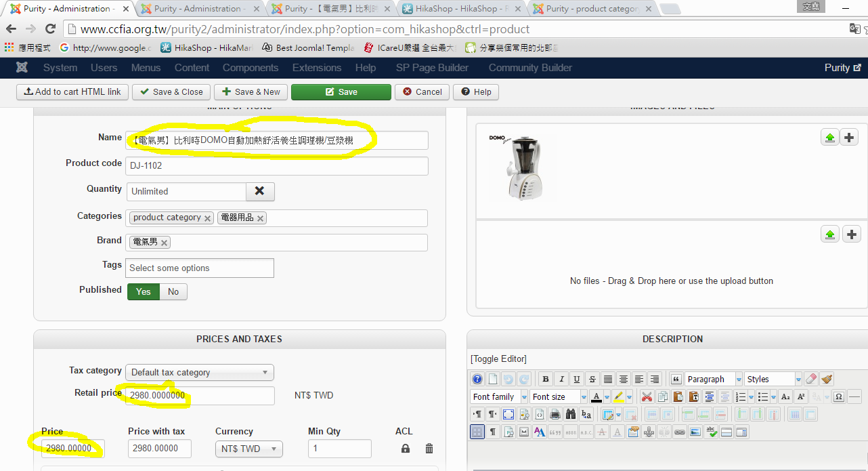
Task: Toggle fullscreen editor mode icon
Action: 508,414
